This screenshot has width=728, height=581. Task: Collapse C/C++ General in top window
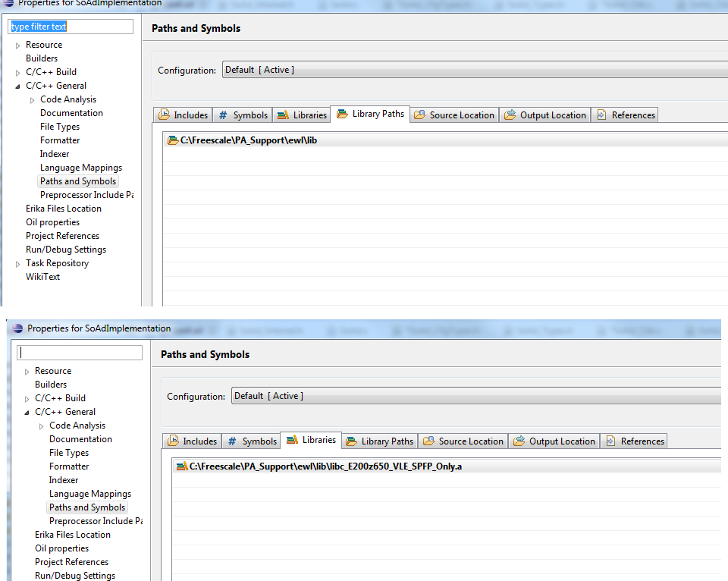click(x=17, y=86)
